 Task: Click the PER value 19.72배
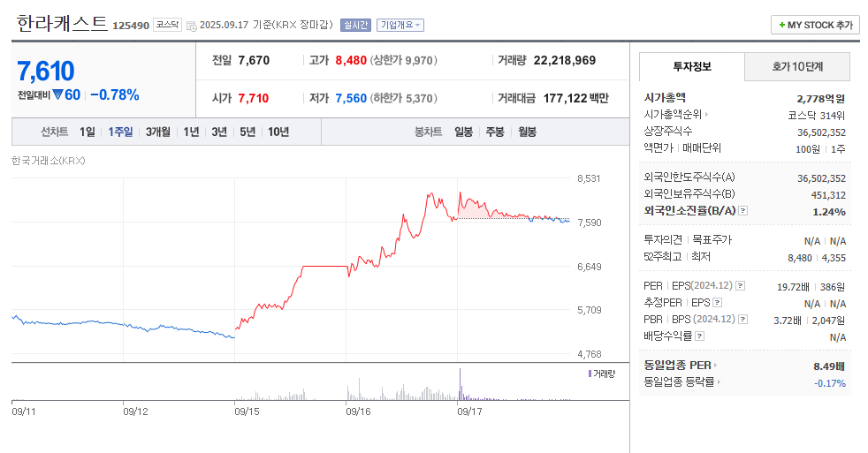[x=793, y=287]
